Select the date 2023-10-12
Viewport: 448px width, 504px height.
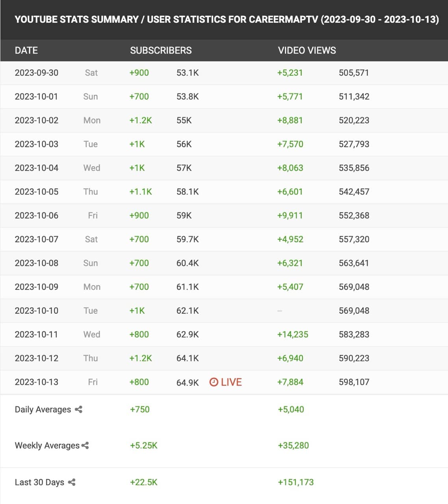(37, 358)
